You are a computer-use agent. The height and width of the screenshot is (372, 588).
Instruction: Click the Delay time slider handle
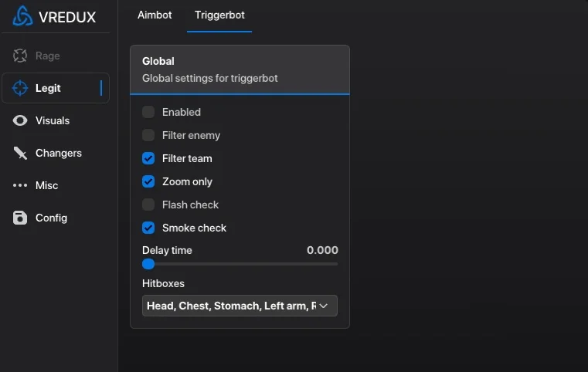pos(148,264)
